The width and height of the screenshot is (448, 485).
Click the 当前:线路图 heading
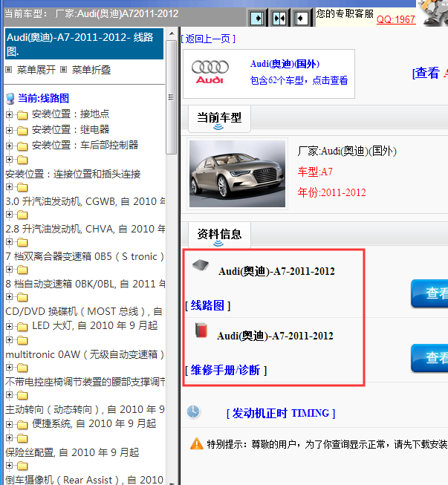tap(43, 98)
